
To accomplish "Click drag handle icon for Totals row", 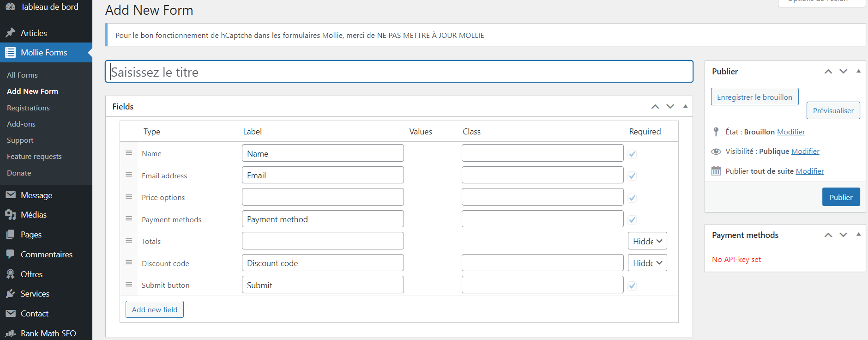I will [129, 241].
